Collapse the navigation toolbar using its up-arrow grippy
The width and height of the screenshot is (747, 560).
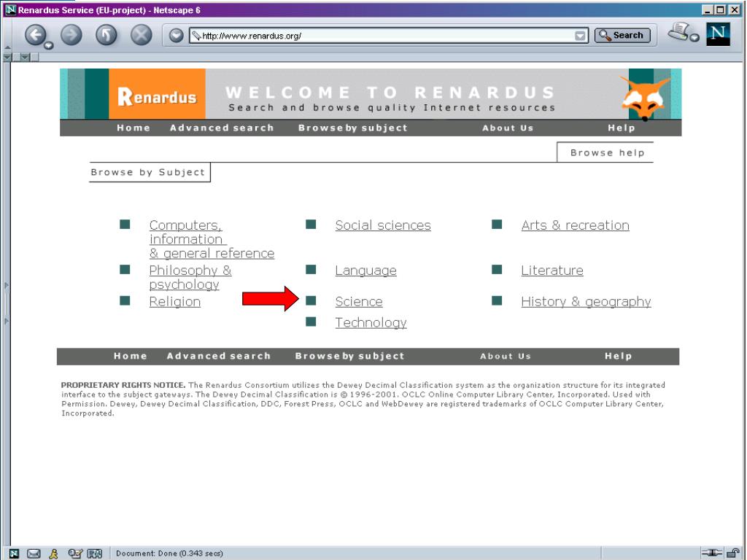(7, 47)
